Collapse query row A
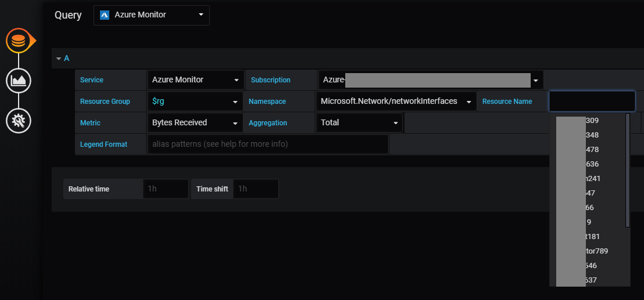This screenshot has height=300, width=644. click(59, 59)
